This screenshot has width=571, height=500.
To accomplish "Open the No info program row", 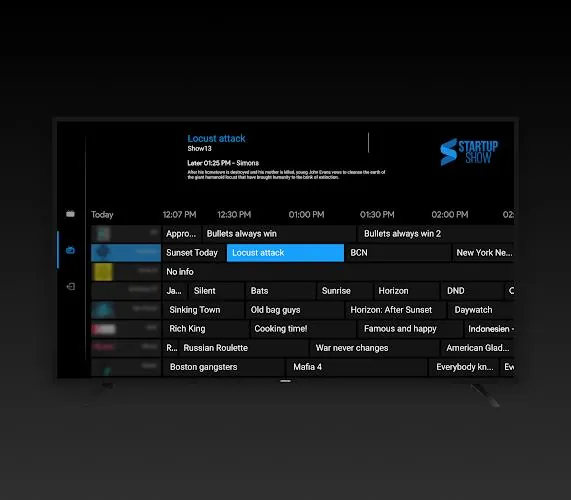I will 338,272.
